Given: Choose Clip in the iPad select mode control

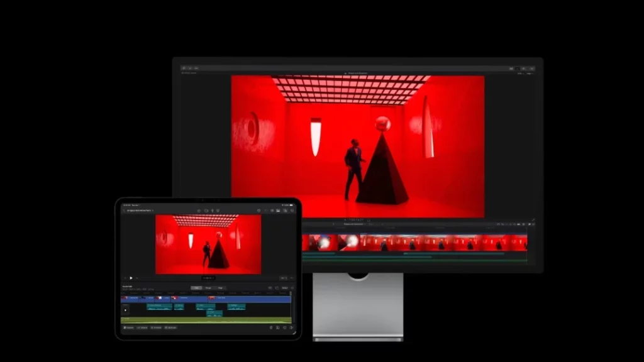Looking at the screenshot, I should tap(196, 288).
